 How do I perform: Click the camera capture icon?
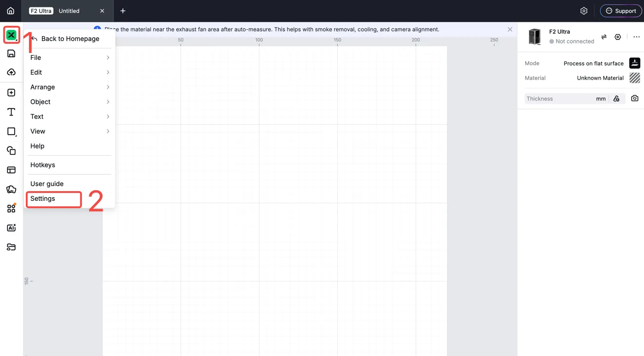coord(635,99)
